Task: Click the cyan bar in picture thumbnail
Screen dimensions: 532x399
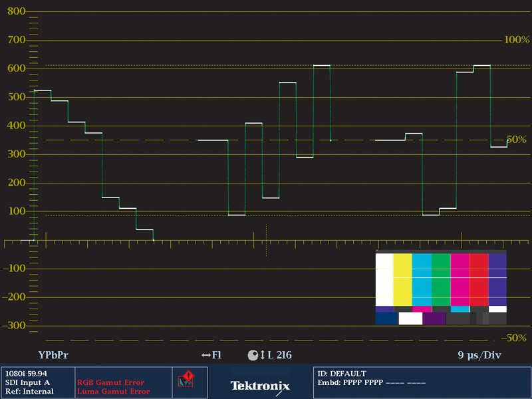Action: coord(422,279)
